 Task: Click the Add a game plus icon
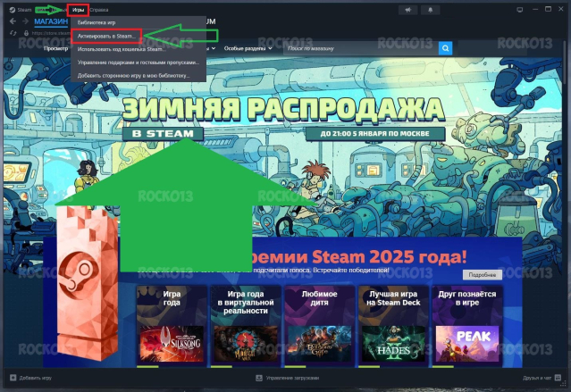[x=13, y=380]
